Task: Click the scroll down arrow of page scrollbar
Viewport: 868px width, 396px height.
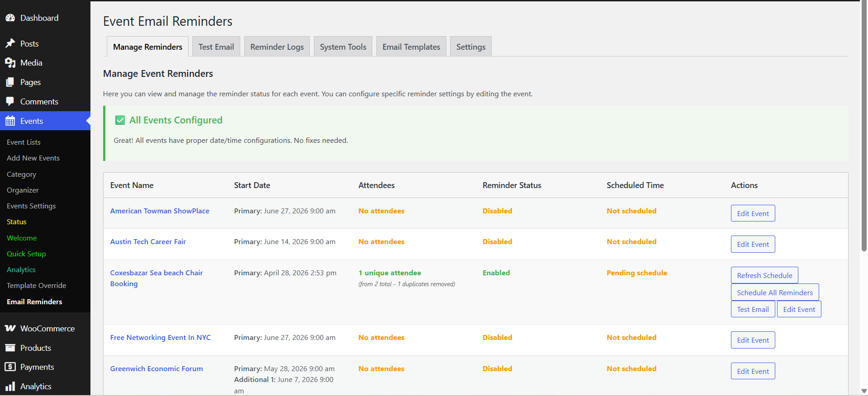Action: coord(864,391)
